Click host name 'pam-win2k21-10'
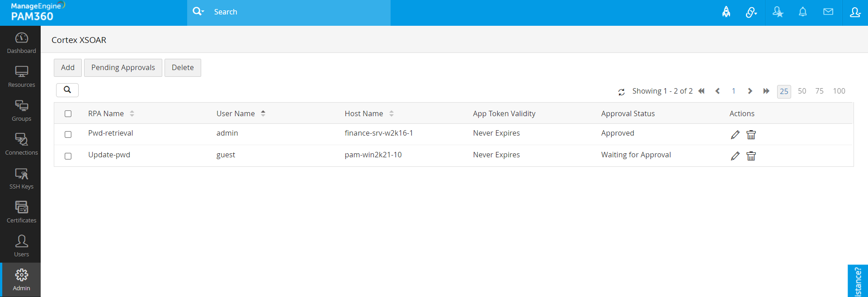 373,155
